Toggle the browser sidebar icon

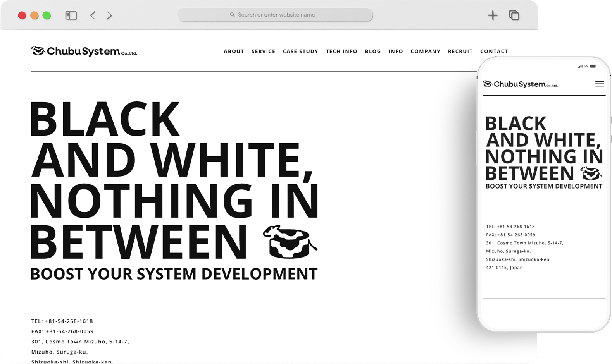(x=71, y=15)
